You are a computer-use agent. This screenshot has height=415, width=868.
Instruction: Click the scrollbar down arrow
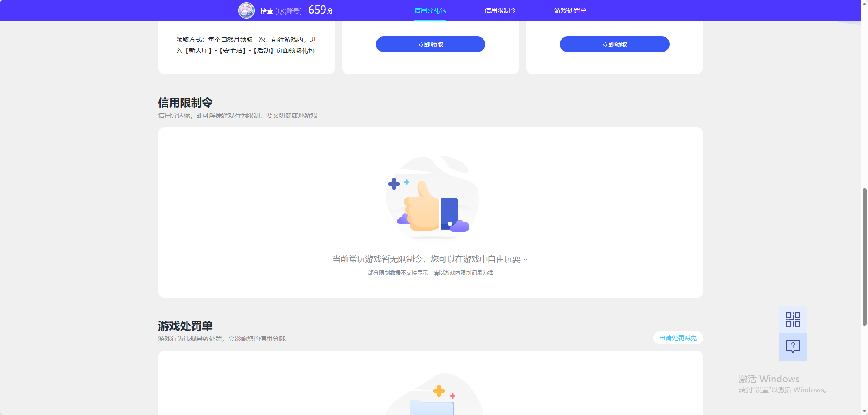click(864, 411)
